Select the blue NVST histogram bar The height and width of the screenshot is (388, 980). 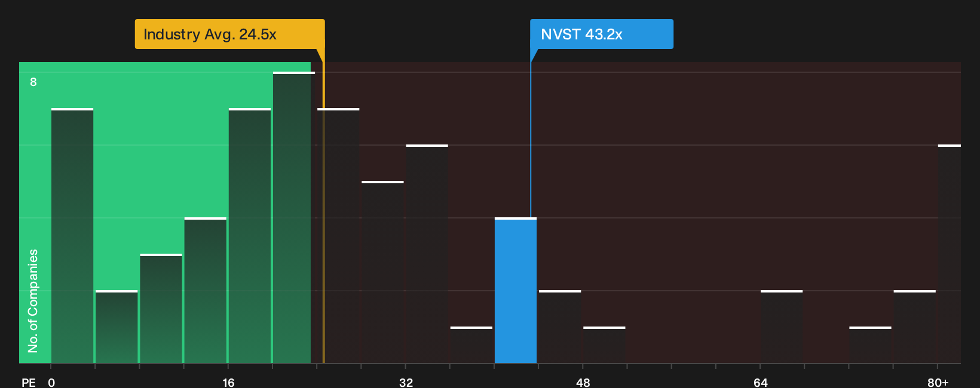coord(516,290)
